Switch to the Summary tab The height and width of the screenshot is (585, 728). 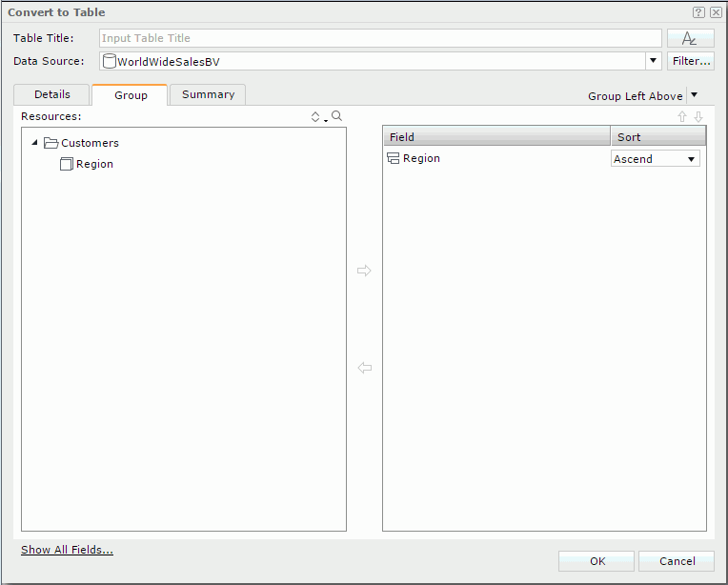208,94
